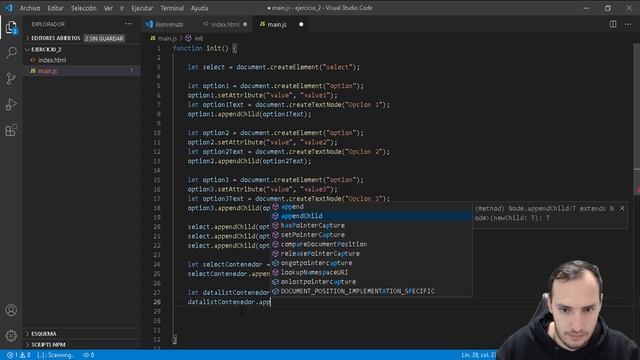Open the Extensions view icon
This screenshot has height=360, width=640.
click(11, 130)
